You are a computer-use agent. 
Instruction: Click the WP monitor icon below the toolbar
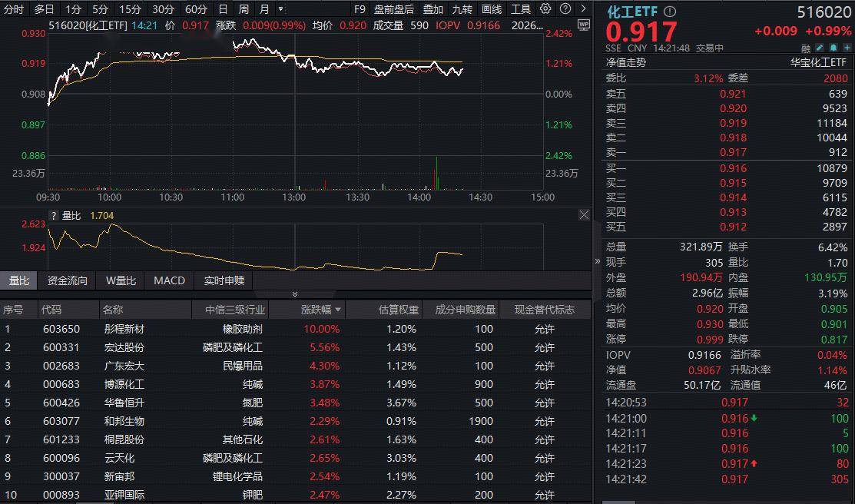click(584, 25)
